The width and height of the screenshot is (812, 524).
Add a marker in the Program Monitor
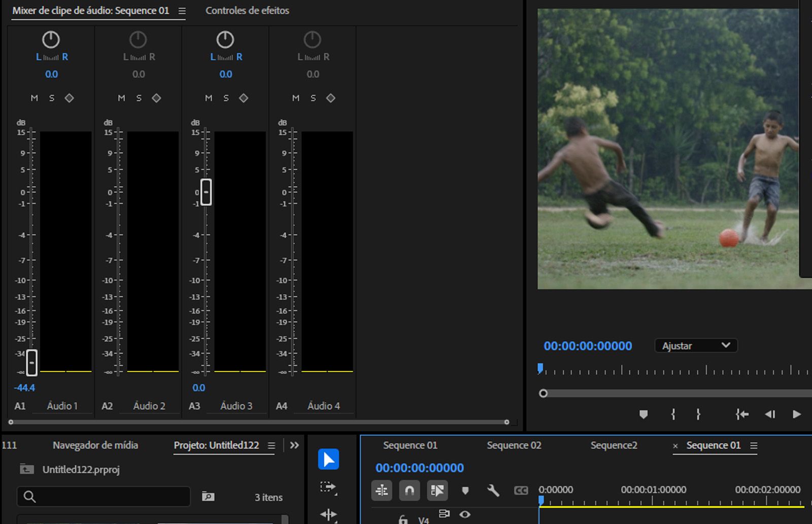pos(644,414)
